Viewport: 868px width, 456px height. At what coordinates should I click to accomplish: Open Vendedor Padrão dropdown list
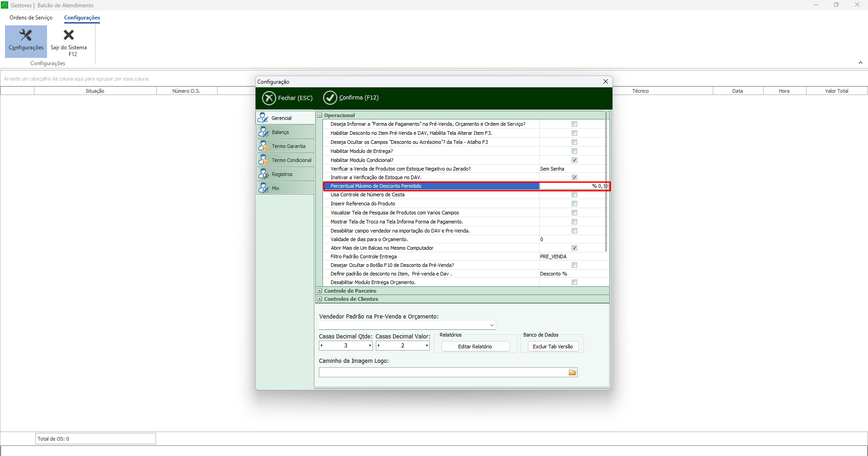(x=492, y=325)
